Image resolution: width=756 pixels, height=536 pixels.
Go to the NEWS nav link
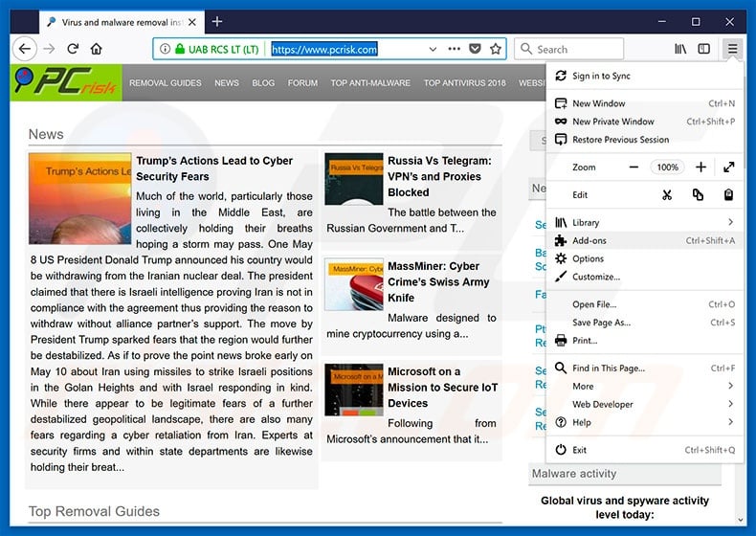(227, 83)
